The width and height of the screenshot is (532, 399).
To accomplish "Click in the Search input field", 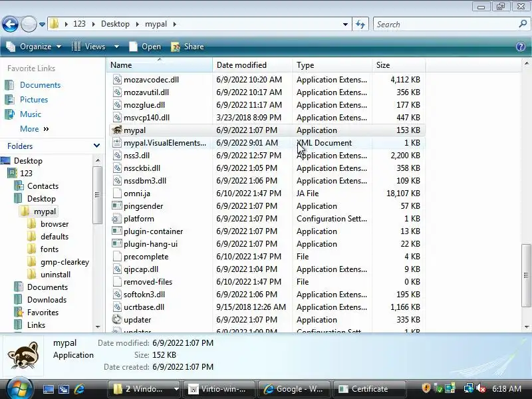I will 446,25.
